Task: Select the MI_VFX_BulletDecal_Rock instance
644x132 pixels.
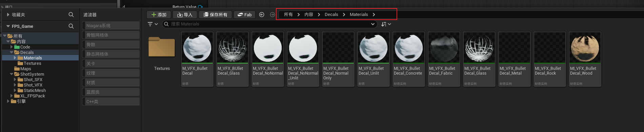Action: pyautogui.click(x=550, y=59)
